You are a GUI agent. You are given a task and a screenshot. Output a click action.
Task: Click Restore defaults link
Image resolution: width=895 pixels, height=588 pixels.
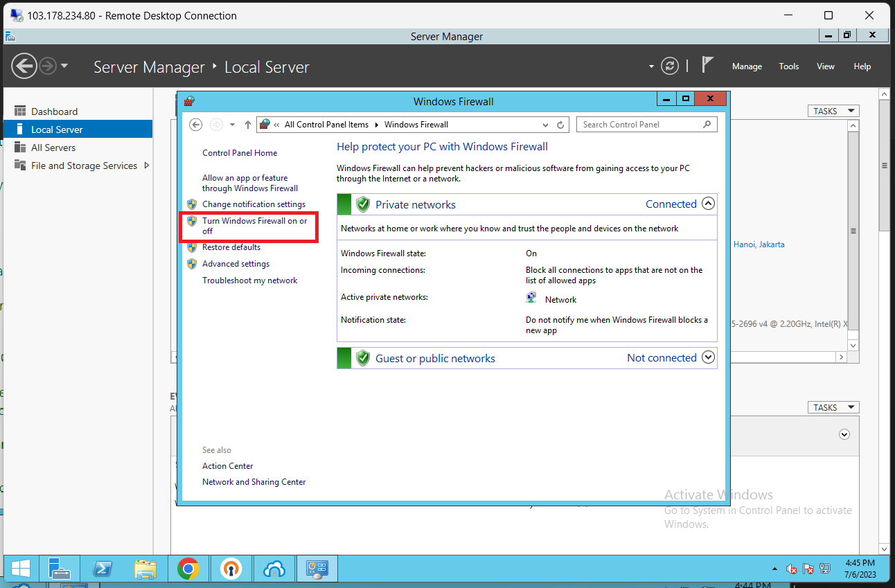pyautogui.click(x=231, y=247)
